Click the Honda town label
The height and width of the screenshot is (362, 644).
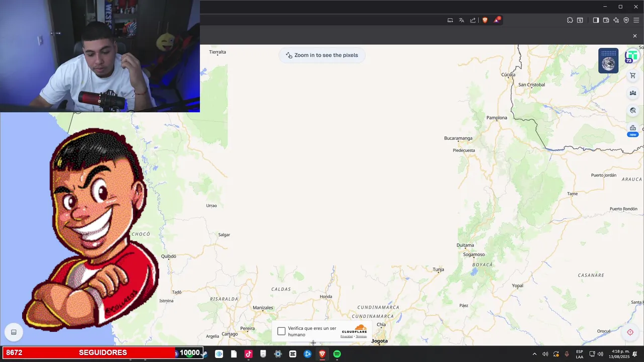[326, 297]
